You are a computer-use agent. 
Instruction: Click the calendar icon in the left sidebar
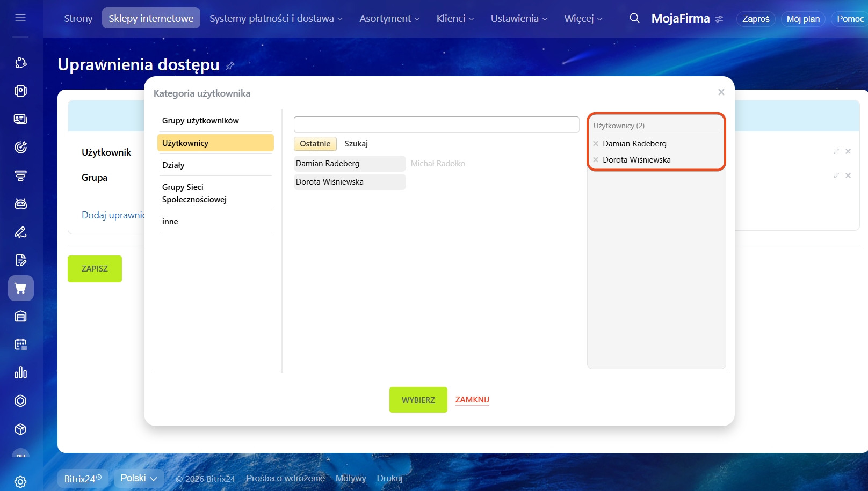pos(21,345)
